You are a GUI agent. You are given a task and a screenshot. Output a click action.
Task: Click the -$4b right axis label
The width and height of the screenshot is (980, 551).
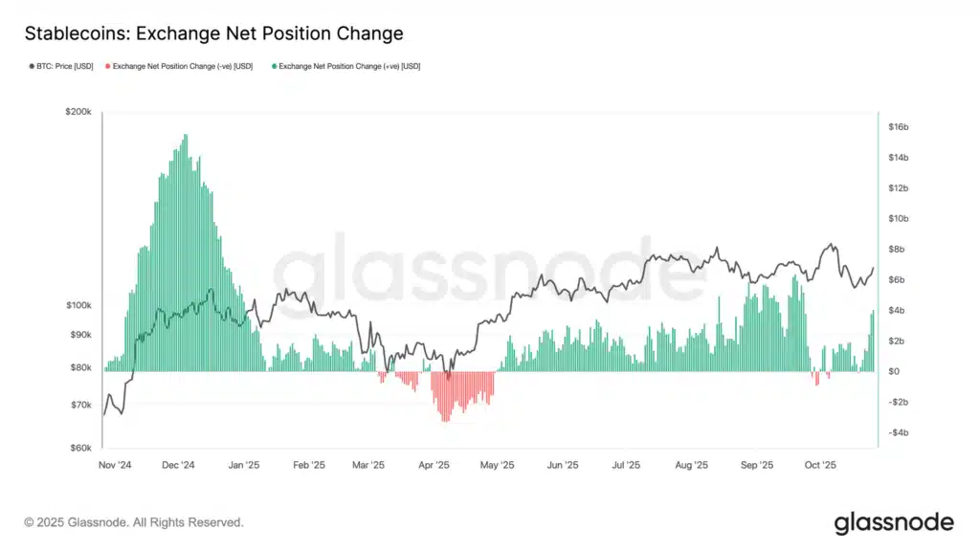click(x=899, y=432)
